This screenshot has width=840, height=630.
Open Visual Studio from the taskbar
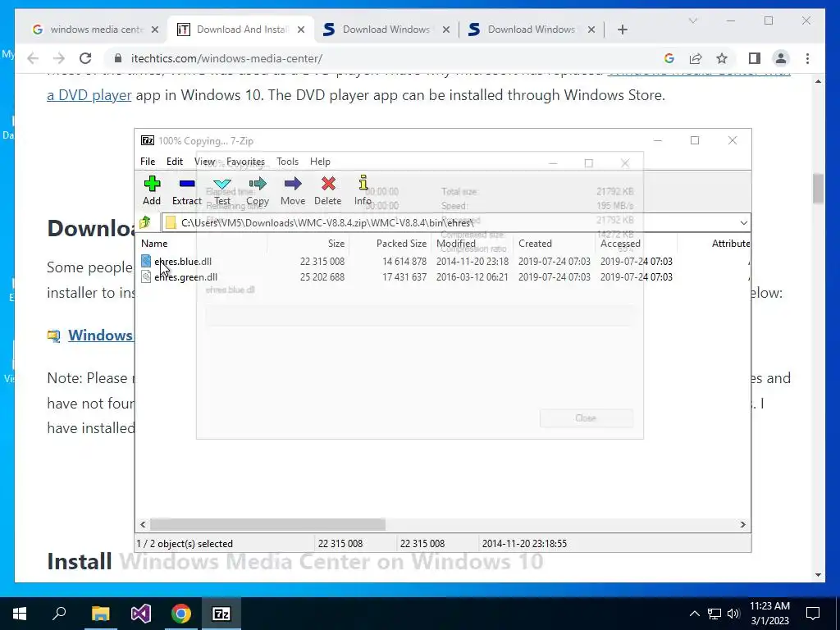(x=141, y=614)
